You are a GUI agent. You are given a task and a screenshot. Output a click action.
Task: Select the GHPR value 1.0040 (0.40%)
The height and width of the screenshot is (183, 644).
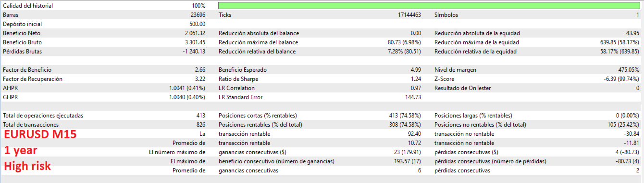[187, 97]
